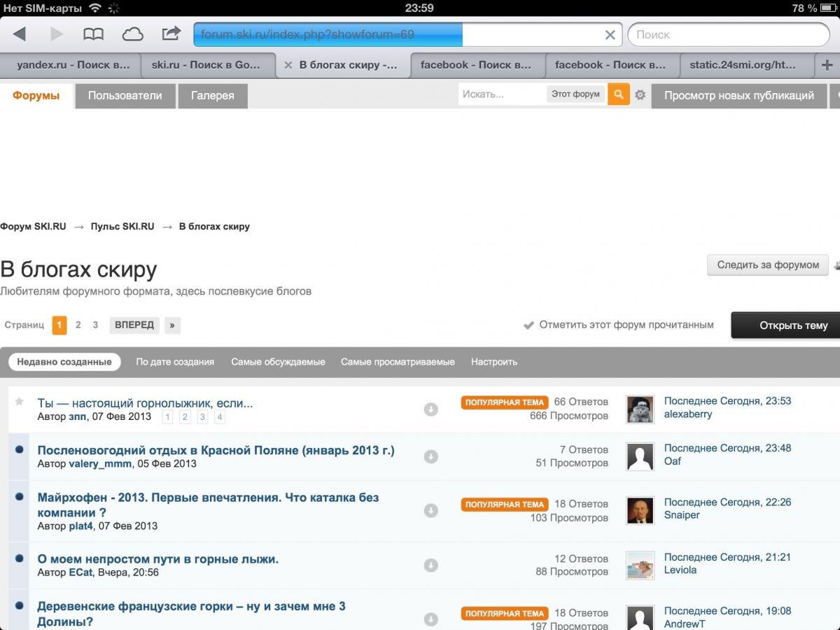Click the orange forum search magnifier
The image size is (840, 630).
[x=618, y=94]
